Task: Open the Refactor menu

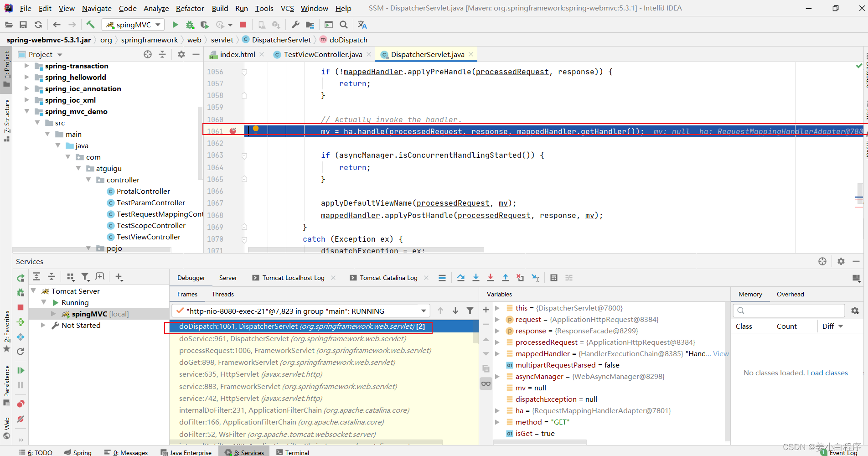Action: point(190,8)
